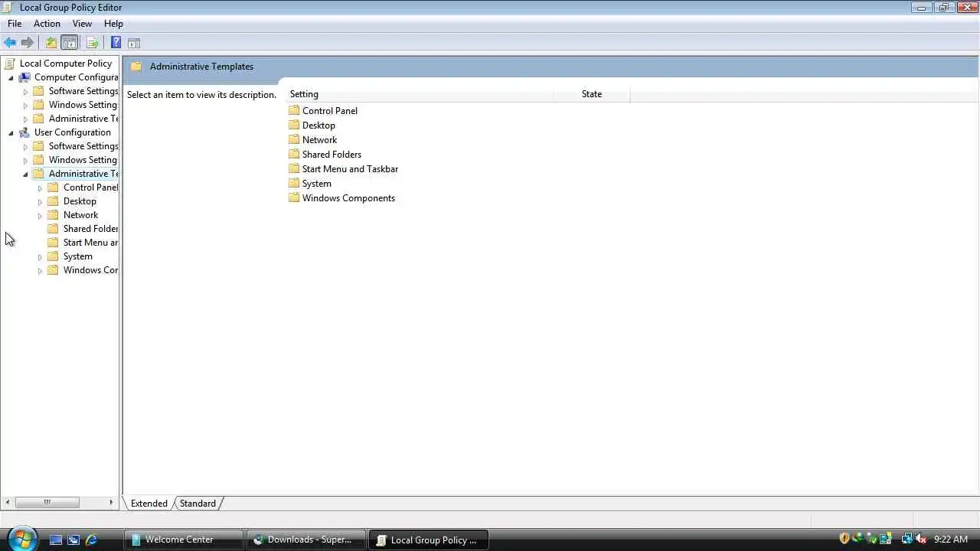Open the Help menu
980x551 pixels.
click(x=113, y=24)
